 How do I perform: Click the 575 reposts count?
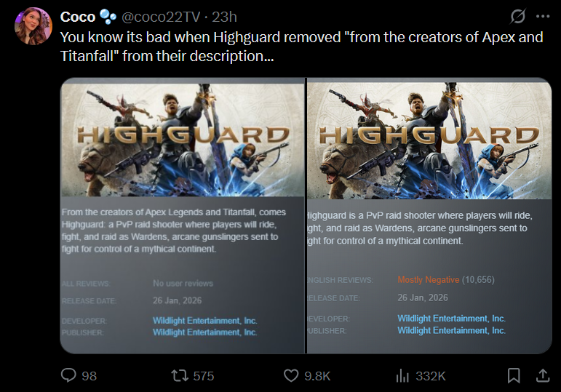(204, 376)
